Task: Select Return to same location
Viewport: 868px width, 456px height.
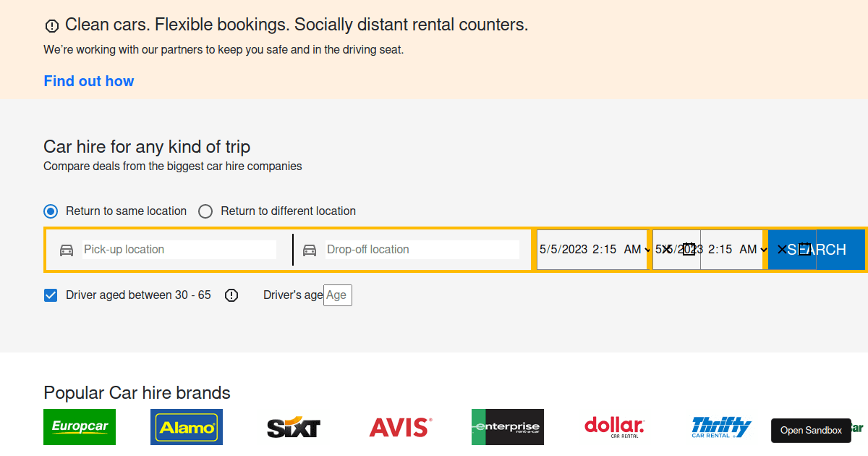Action: pyautogui.click(x=51, y=211)
